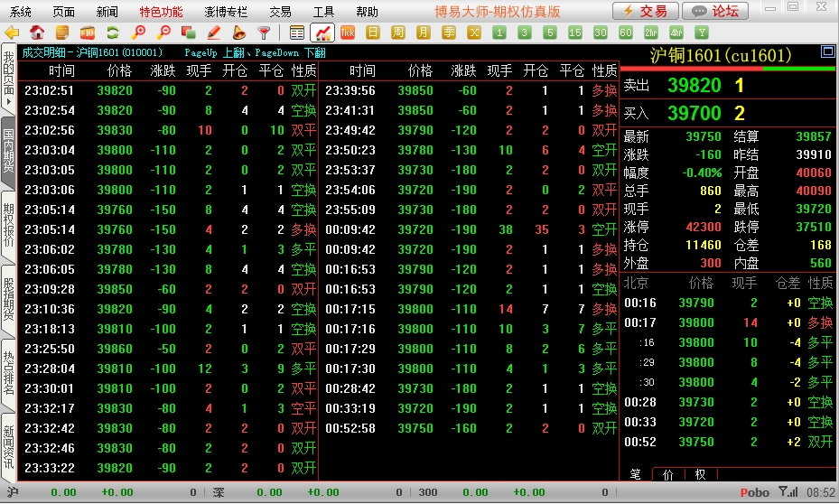Open the 系统 menu

[21, 11]
